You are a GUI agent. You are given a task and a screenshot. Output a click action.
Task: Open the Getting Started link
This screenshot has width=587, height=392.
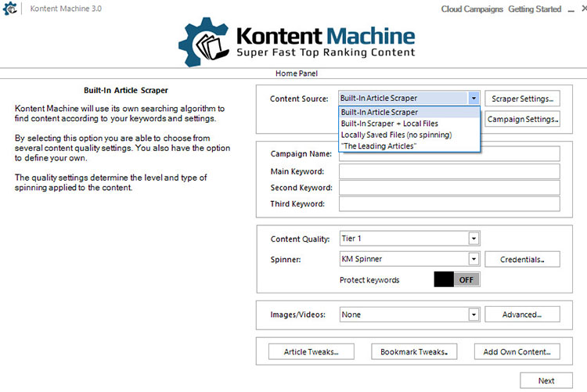535,9
